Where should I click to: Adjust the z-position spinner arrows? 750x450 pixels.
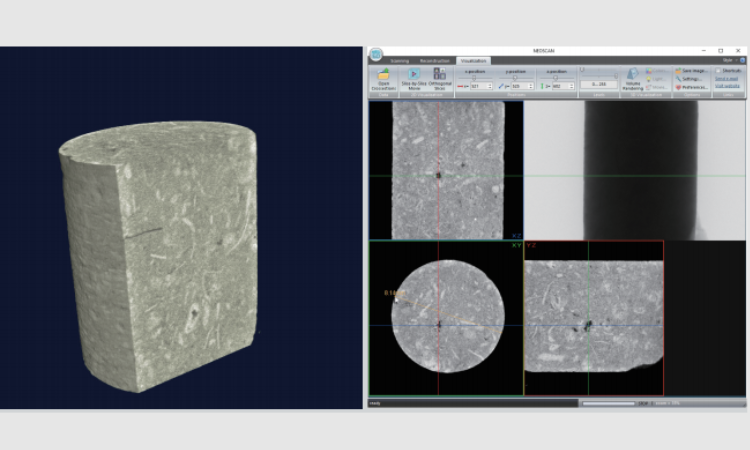(571, 87)
